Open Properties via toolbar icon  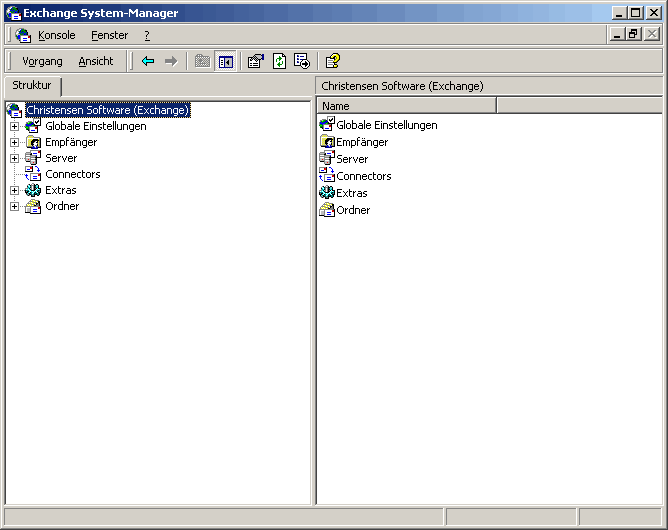(x=255, y=61)
